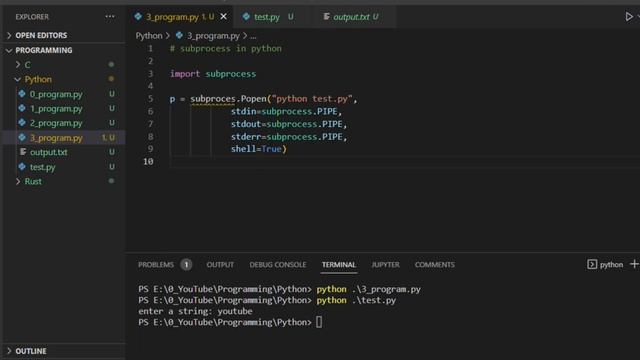
Task: Click Python file icon of 0_program.py
Action: [22, 94]
